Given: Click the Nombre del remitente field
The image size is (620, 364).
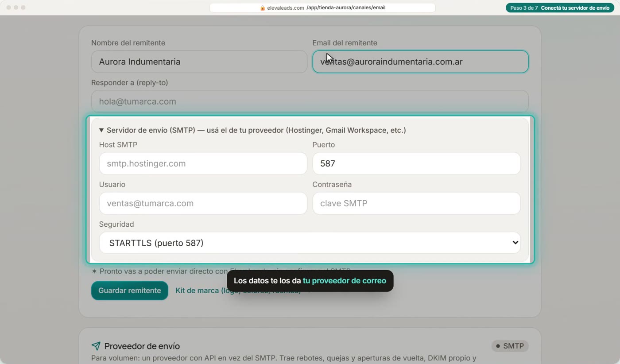Looking at the screenshot, I should click(x=199, y=62).
